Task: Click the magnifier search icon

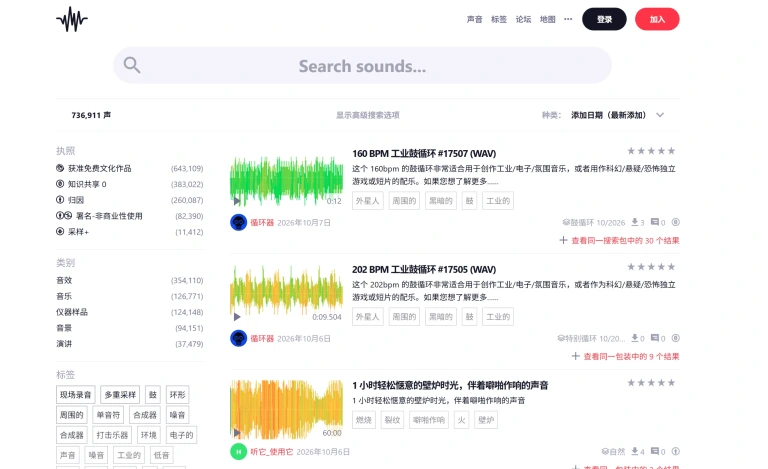Action: coord(132,65)
